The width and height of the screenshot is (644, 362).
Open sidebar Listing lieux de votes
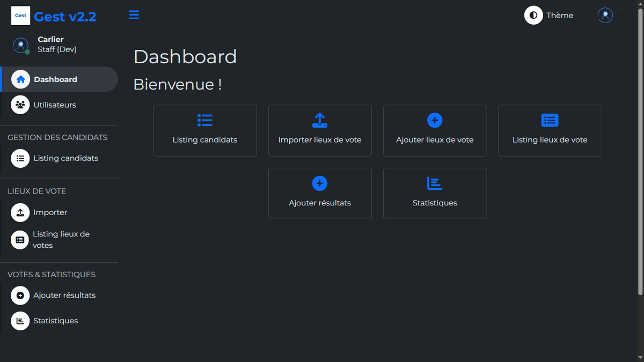(61, 240)
